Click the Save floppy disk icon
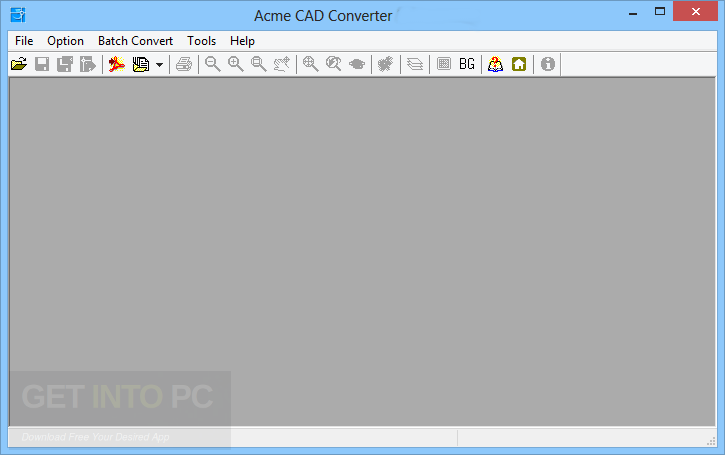Image resolution: width=725 pixels, height=455 pixels. click(x=42, y=64)
